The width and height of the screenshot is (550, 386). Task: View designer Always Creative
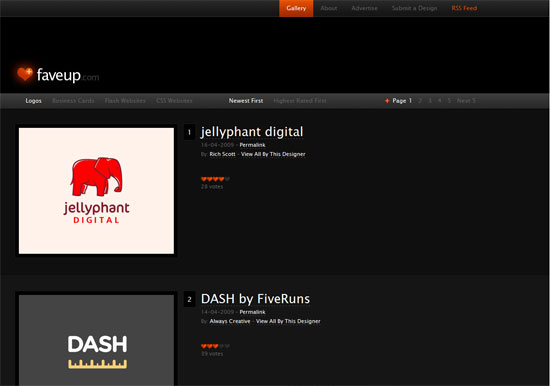(x=230, y=321)
